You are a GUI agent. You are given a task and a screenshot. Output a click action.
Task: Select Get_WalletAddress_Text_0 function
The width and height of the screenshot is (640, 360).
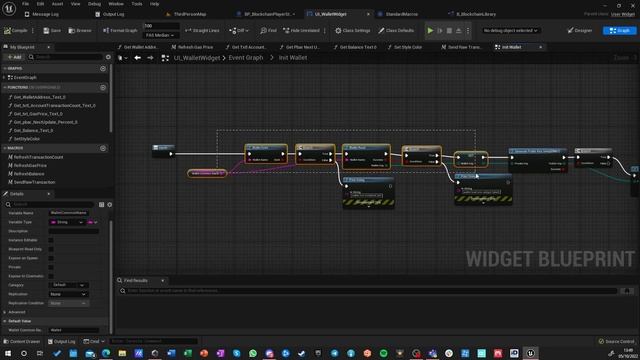[40, 97]
